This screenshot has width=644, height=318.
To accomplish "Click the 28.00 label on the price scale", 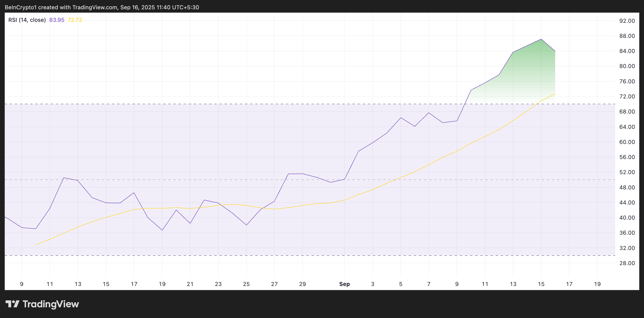I will [627, 263].
